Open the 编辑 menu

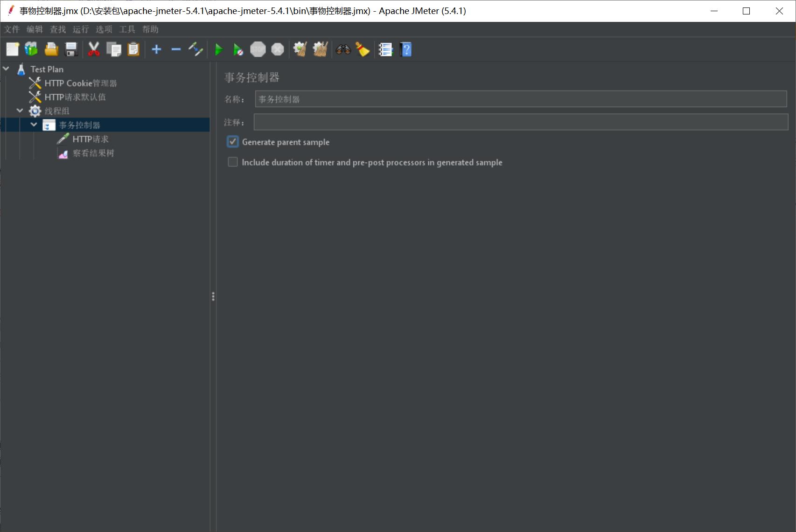35,29
